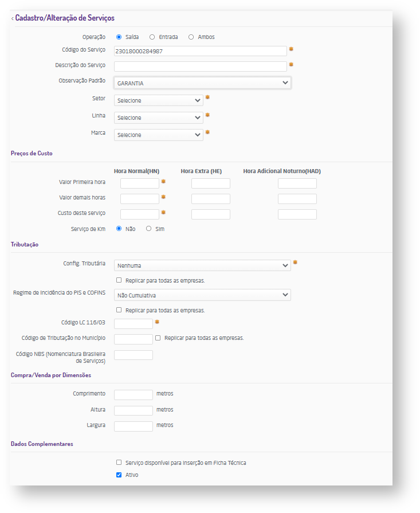
Task: Choose Ambos as the operation type
Action: coord(191,37)
